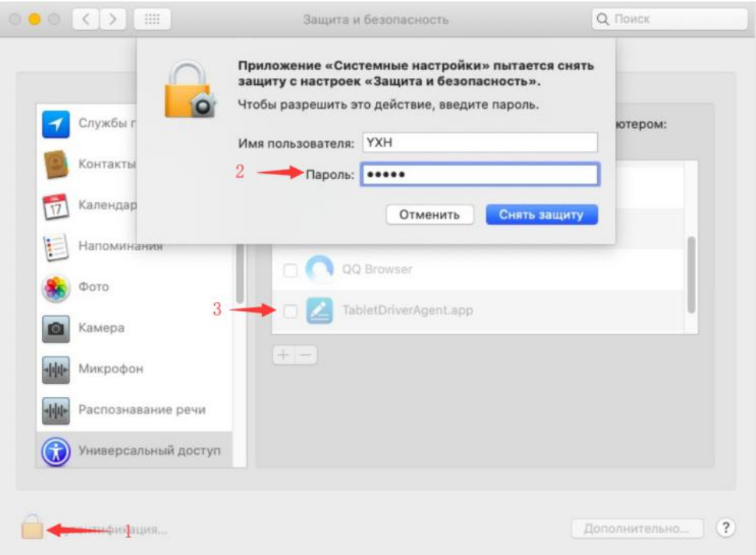Click the Снять защиту unlock button
The image size is (756, 555).
point(541,215)
